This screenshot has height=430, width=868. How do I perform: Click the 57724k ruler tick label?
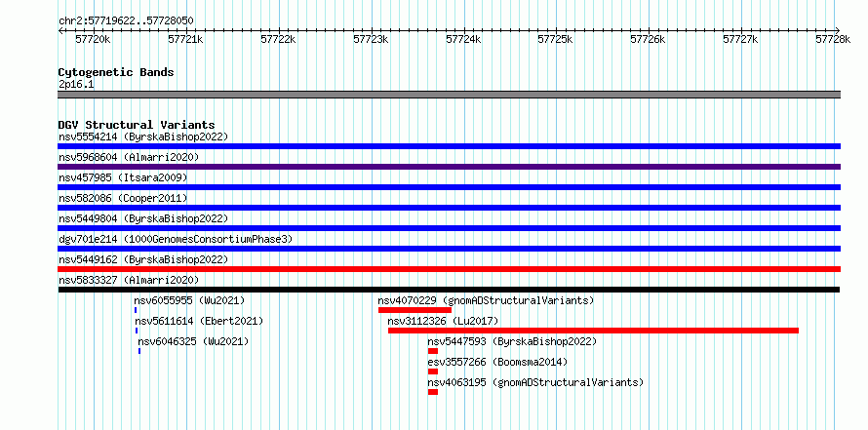[463, 39]
